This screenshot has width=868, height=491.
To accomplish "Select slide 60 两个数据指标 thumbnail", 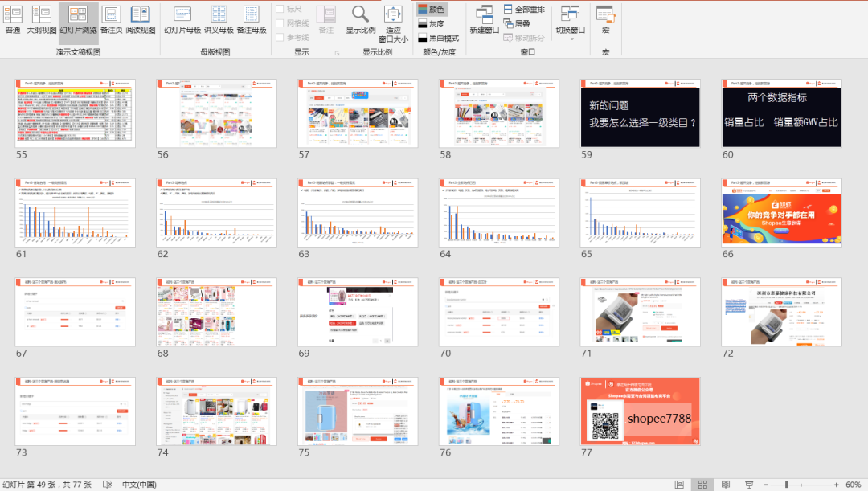I will pyautogui.click(x=782, y=113).
